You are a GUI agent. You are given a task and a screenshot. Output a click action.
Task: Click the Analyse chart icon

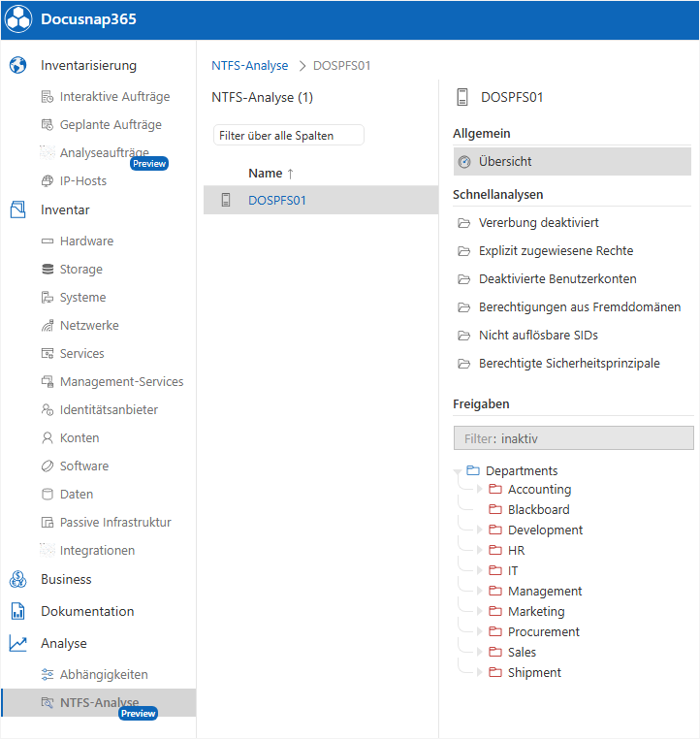(17, 643)
